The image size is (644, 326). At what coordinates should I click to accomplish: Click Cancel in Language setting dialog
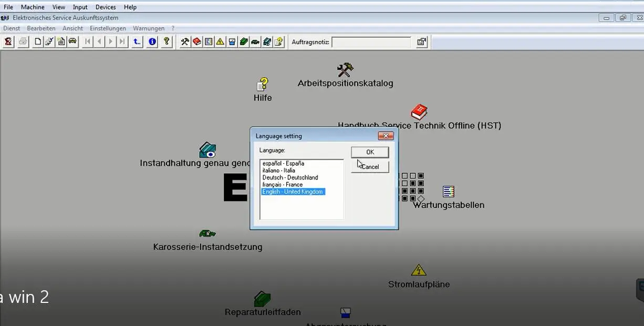click(370, 166)
